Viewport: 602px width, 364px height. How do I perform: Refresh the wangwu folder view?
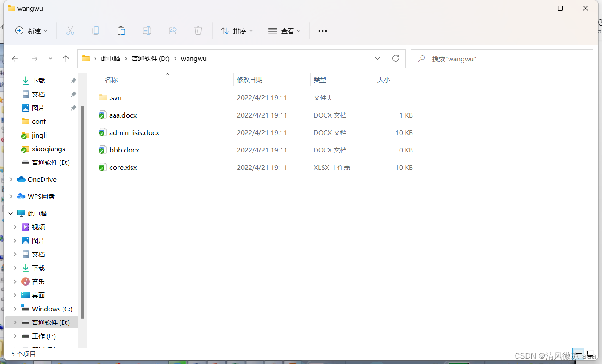396,58
